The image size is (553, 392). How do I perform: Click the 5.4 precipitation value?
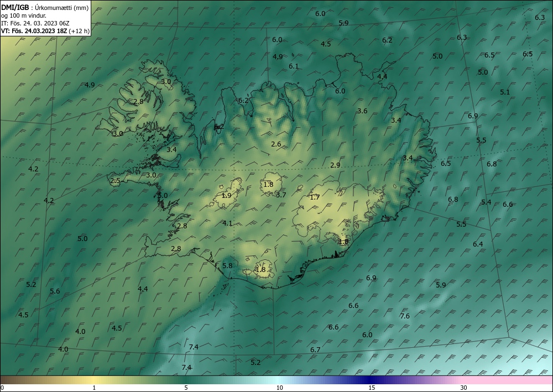[486, 202]
